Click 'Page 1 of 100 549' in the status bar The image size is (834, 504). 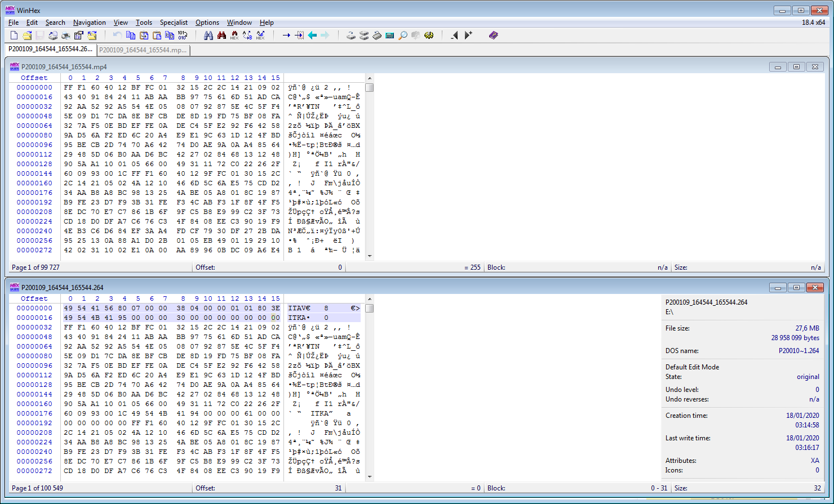point(37,488)
